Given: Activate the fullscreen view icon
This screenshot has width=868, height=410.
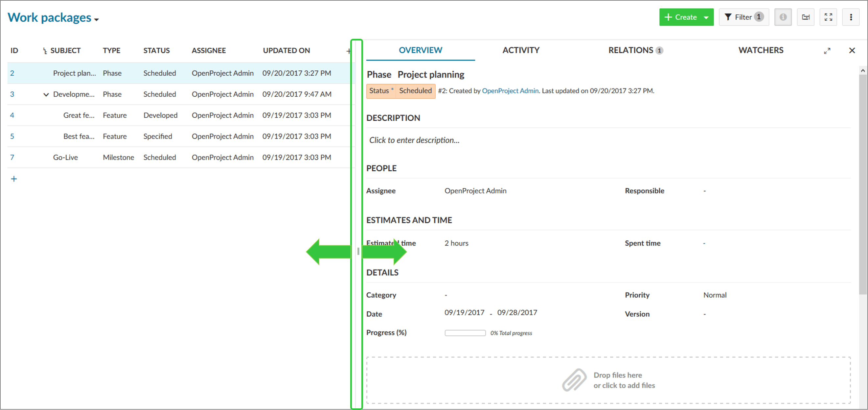Looking at the screenshot, I should [x=829, y=17].
